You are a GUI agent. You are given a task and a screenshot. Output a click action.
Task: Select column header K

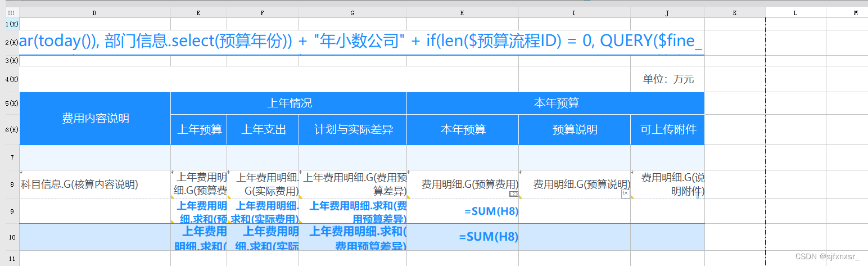[x=735, y=12]
